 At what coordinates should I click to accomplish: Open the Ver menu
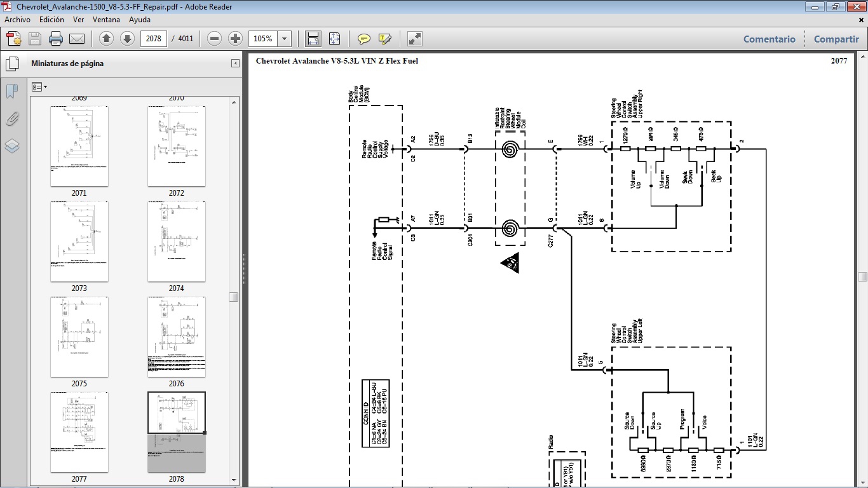click(78, 20)
